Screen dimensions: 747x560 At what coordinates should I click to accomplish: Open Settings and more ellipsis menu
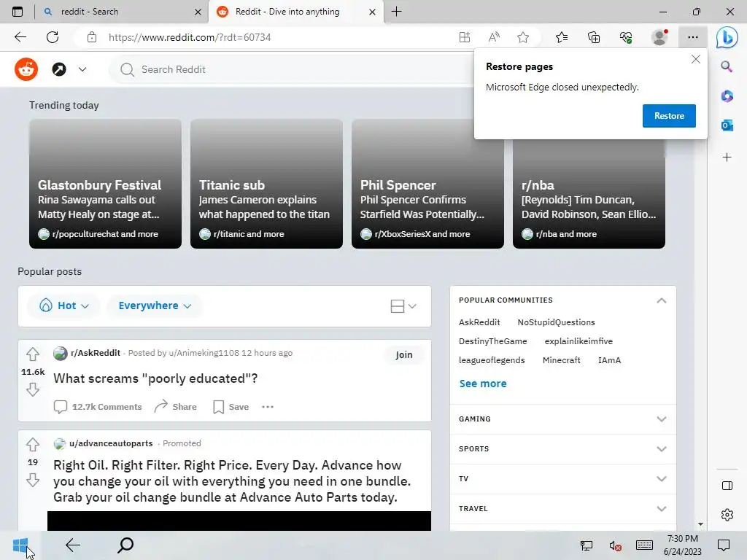click(693, 37)
